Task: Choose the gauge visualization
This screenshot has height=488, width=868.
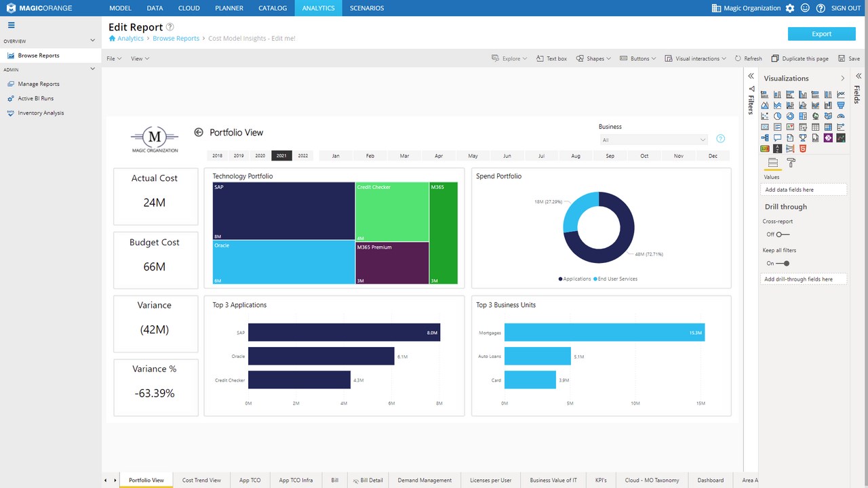Action: click(841, 116)
